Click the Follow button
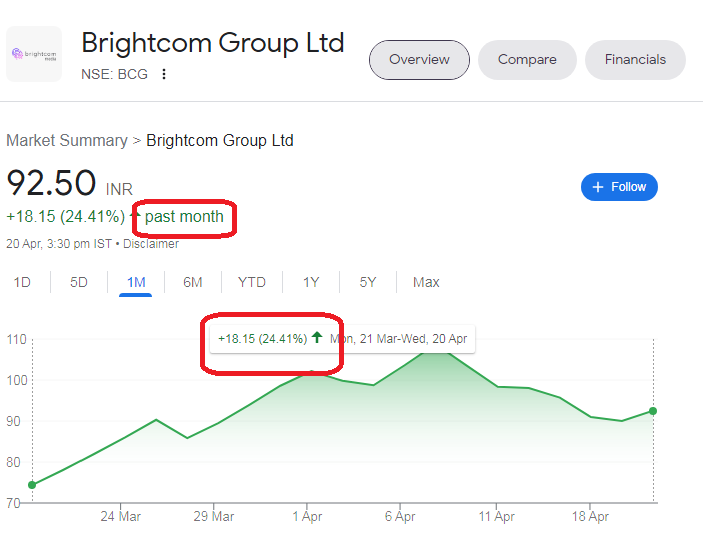The image size is (703, 541). pos(619,187)
